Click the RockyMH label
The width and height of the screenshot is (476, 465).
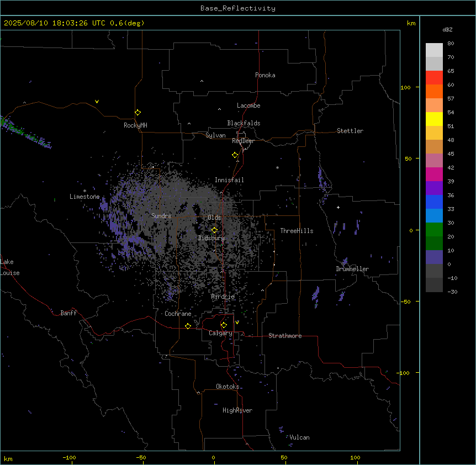click(135, 125)
